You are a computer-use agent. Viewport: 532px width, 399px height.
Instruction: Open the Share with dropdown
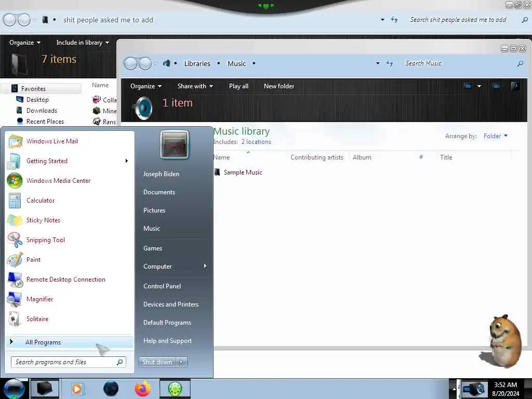pos(195,86)
